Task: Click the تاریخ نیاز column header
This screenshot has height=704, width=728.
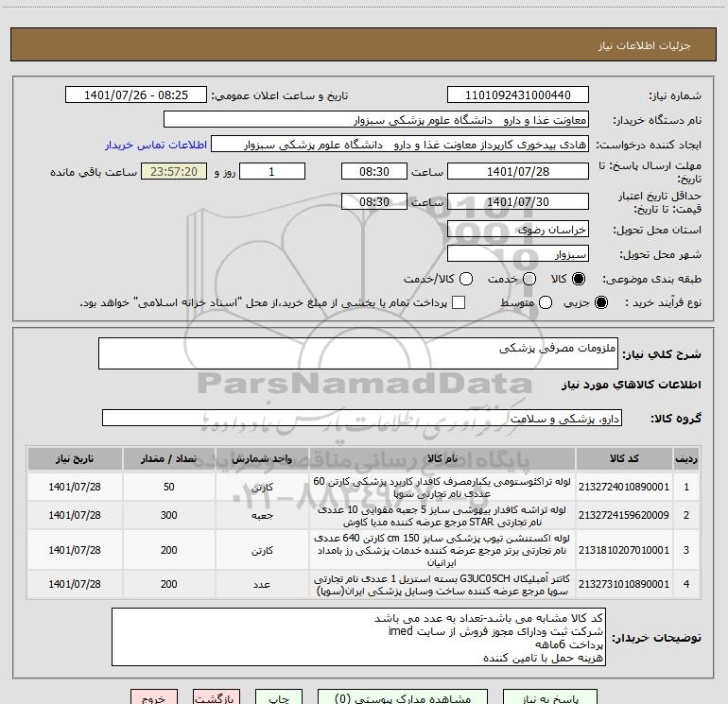Action: tap(75, 459)
